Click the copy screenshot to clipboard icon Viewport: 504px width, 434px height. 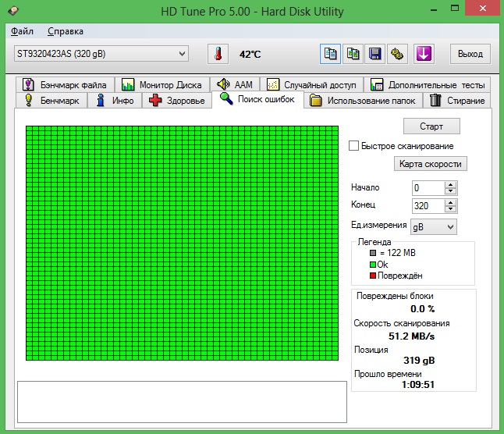[353, 54]
